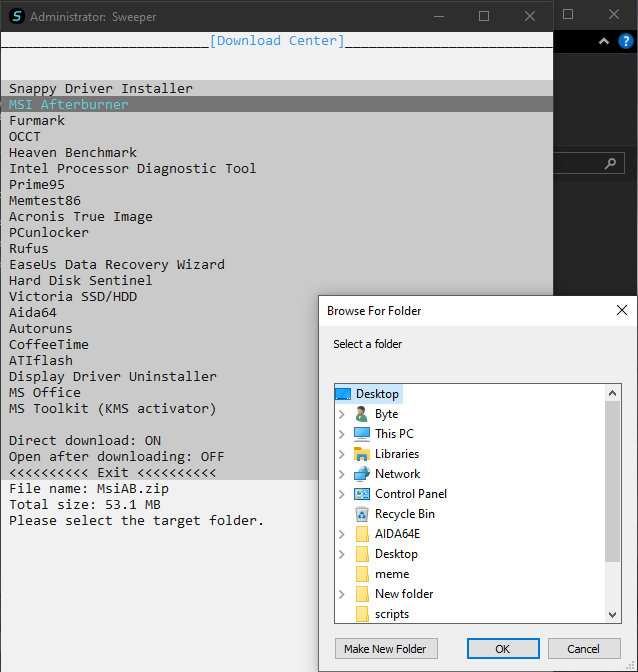
Task: Click folder tree scrollbar up arrow
Action: [612, 393]
